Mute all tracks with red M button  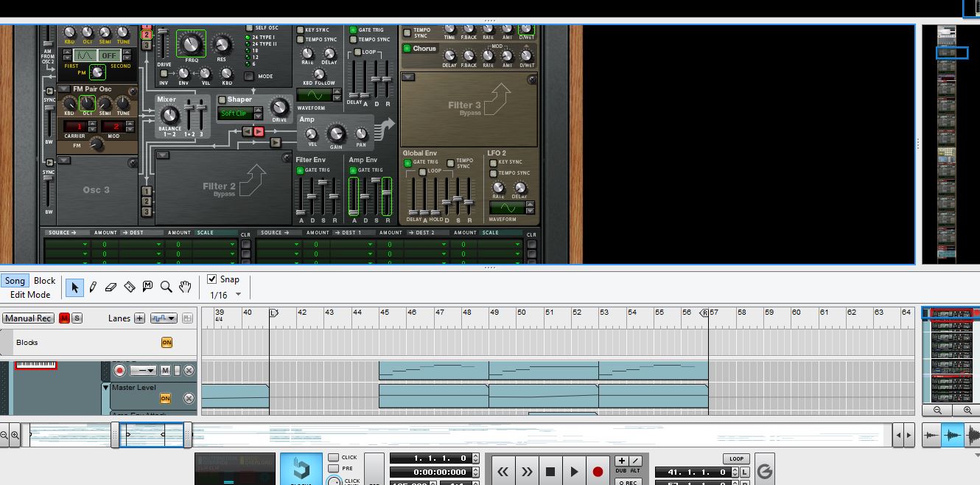coord(64,318)
